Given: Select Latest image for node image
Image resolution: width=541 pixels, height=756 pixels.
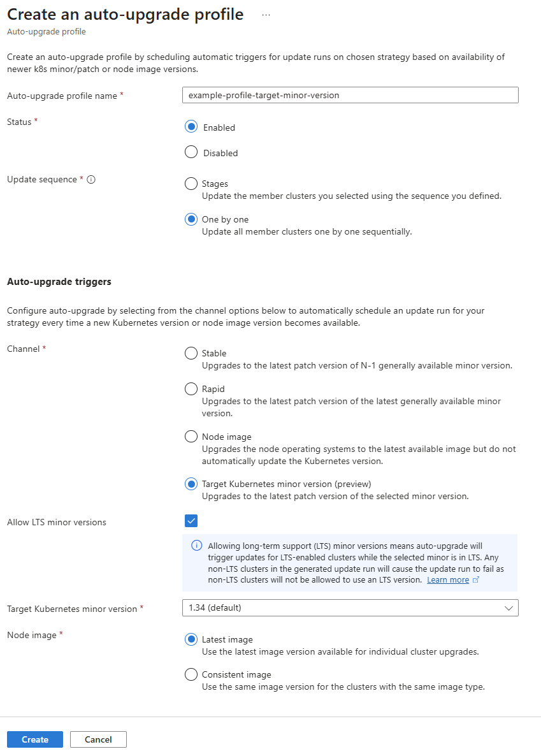Looking at the screenshot, I should [191, 639].
